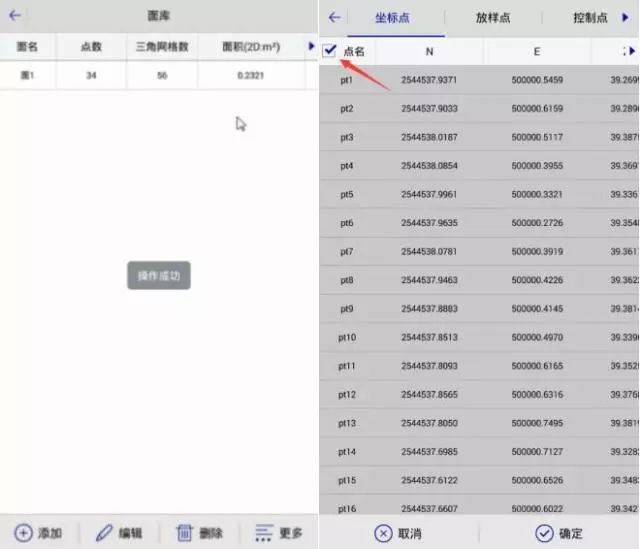Click the 面积(2D:m²) column header
Image resolution: width=640 pixels, height=549 pixels.
(x=251, y=47)
